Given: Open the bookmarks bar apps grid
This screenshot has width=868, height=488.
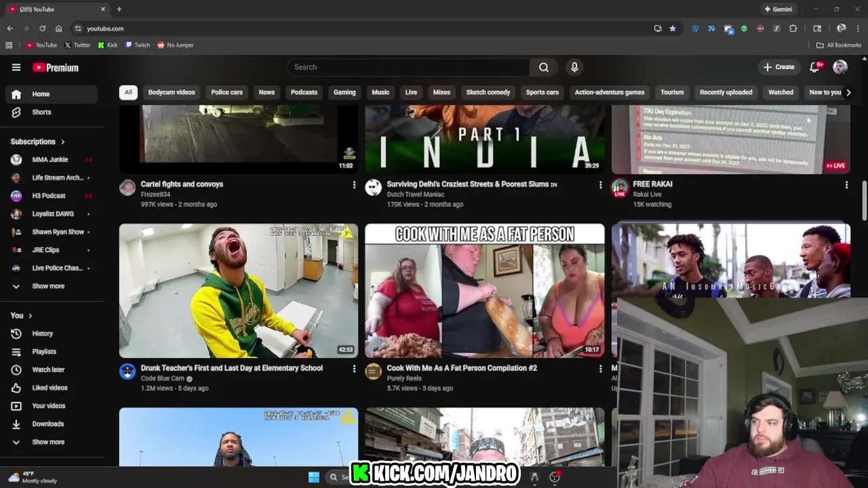Looking at the screenshot, I should tap(9, 45).
